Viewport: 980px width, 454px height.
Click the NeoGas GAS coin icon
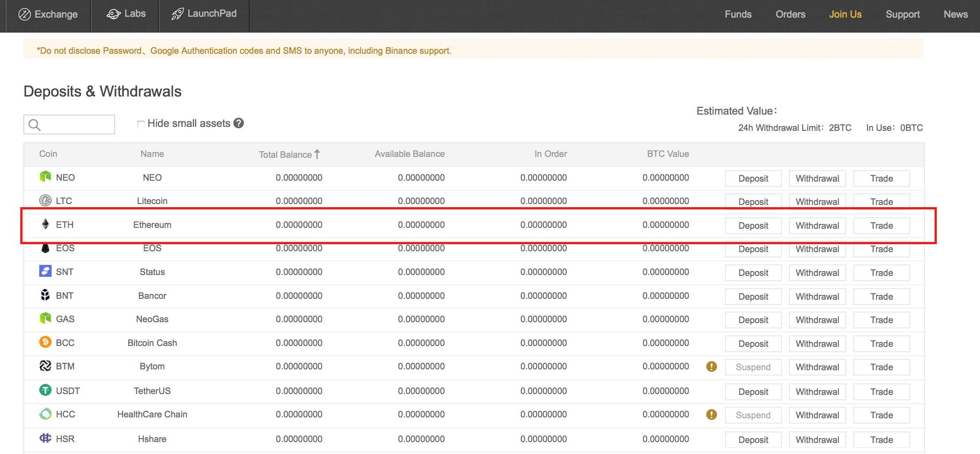45,318
